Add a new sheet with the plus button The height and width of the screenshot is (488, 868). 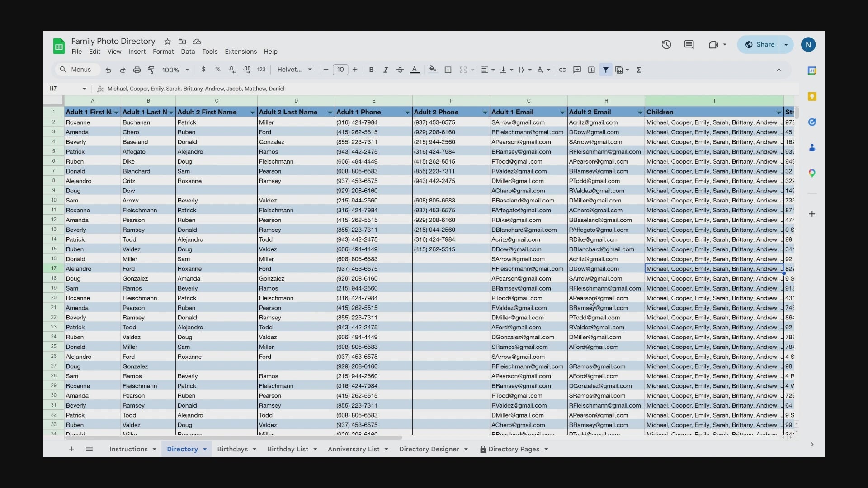pos(71,449)
